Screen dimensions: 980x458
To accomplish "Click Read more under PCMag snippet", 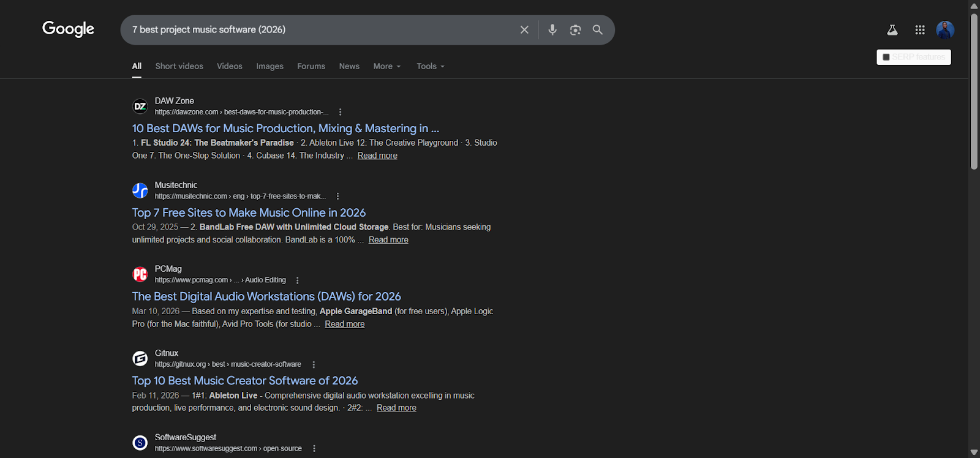I will pos(344,324).
